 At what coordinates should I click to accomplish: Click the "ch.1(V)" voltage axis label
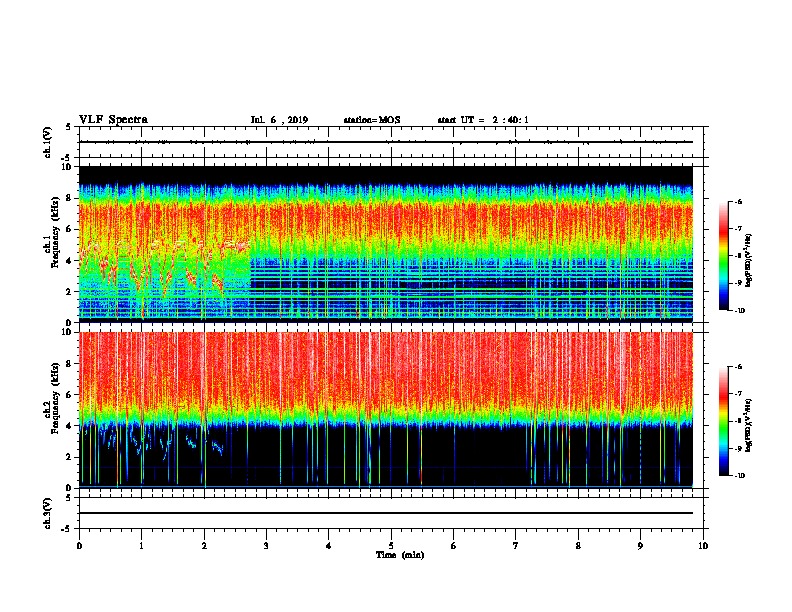point(48,142)
